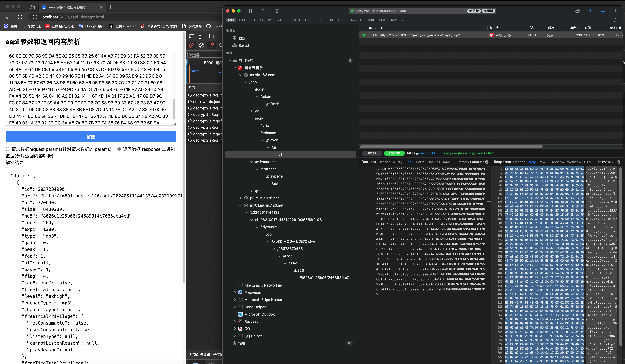This screenshot has width=625, height=364.
Task: Click the horizontal scrollbar under request list
Action: click(x=451, y=147)
